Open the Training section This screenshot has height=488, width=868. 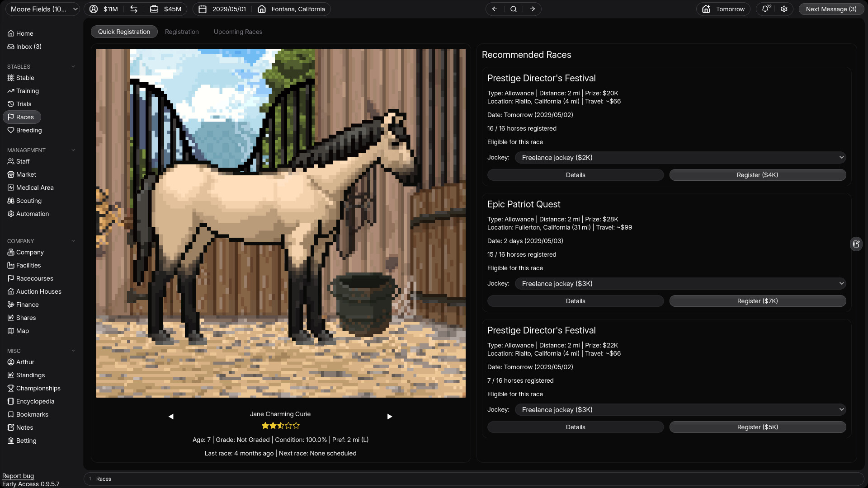[x=23, y=91]
